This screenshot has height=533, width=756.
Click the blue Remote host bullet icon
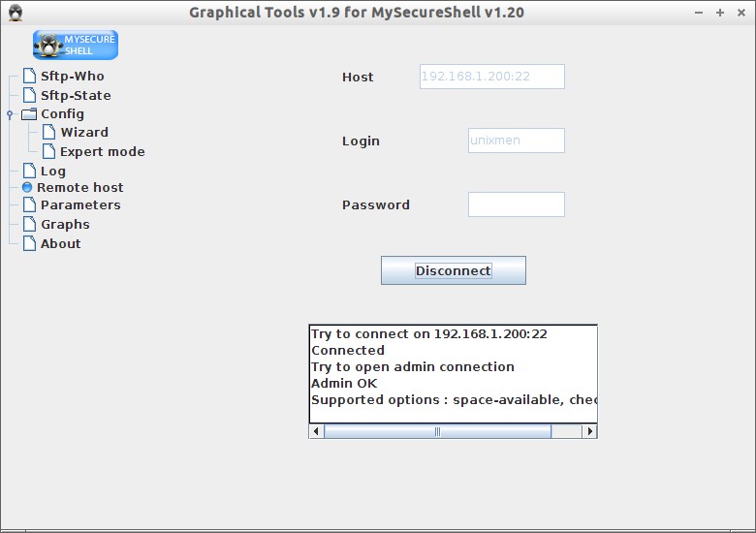(x=27, y=187)
